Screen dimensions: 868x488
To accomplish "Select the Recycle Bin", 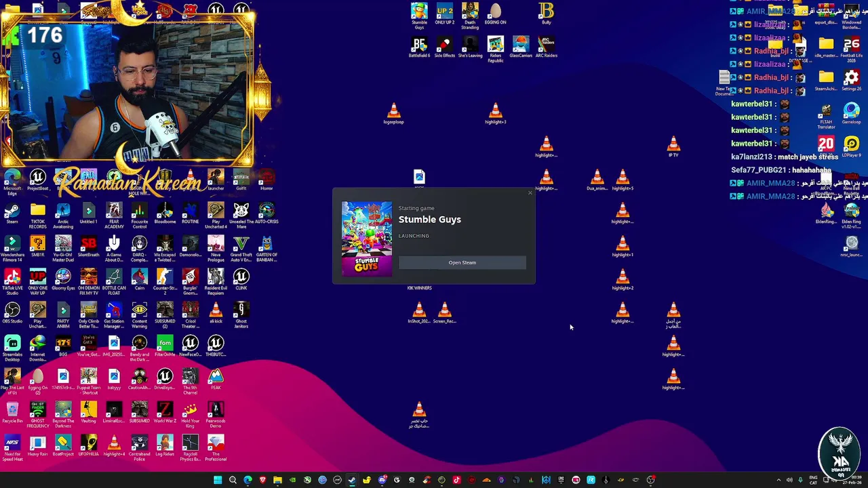I will click(12, 412).
